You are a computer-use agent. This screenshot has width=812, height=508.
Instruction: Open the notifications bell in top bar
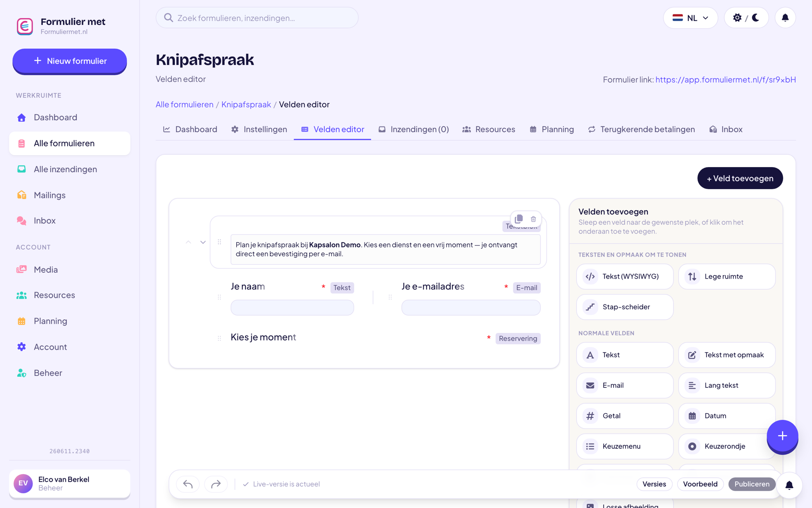pyautogui.click(x=785, y=18)
